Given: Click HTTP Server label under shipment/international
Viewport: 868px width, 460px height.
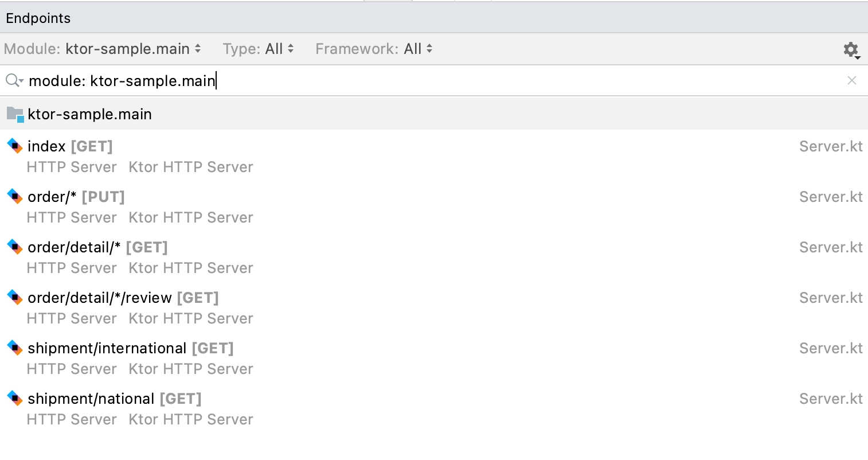Looking at the screenshot, I should (72, 369).
